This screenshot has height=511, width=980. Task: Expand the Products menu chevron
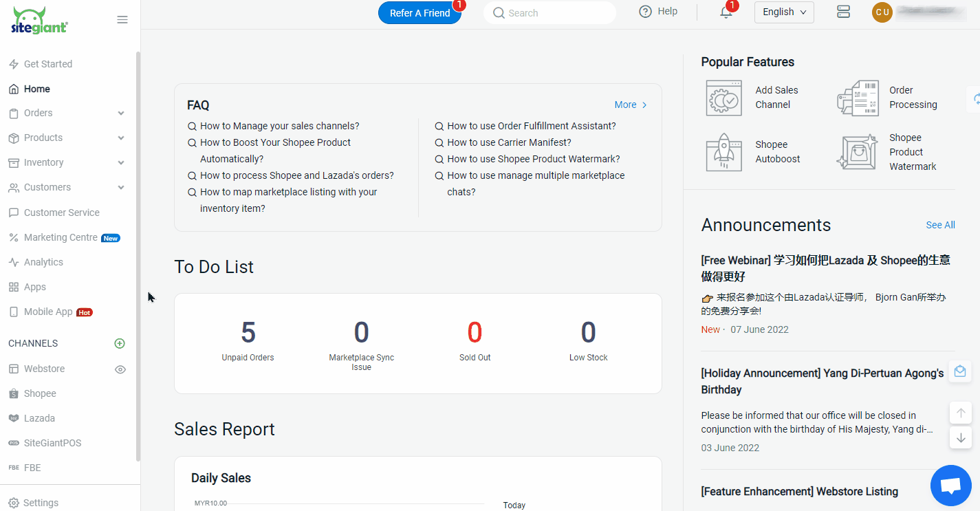[121, 138]
